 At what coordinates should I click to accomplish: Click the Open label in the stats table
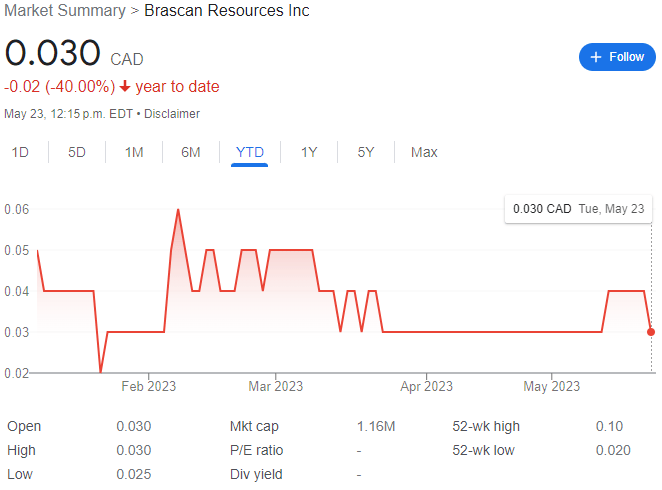pos(24,426)
